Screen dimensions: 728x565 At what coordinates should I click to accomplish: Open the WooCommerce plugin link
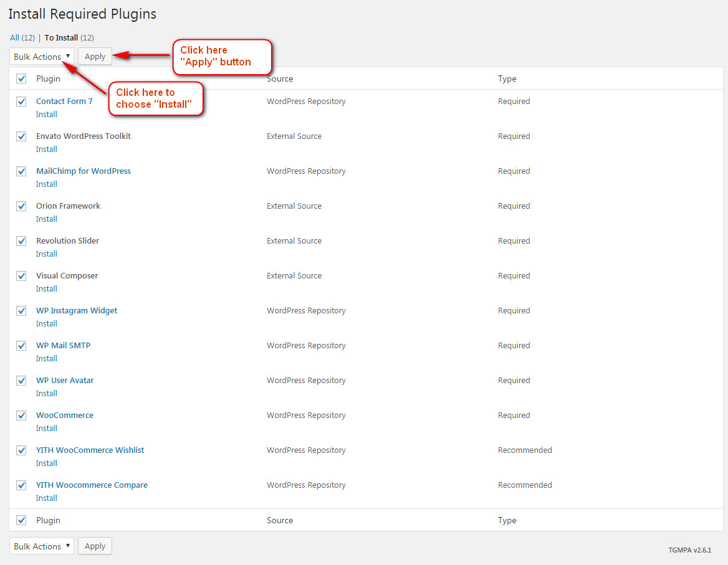(65, 415)
